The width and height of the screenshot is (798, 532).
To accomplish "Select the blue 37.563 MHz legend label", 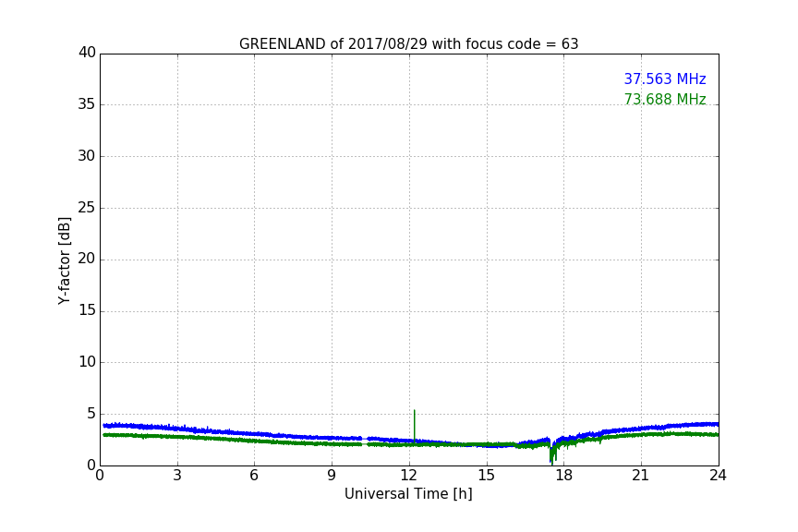I will pos(665,79).
